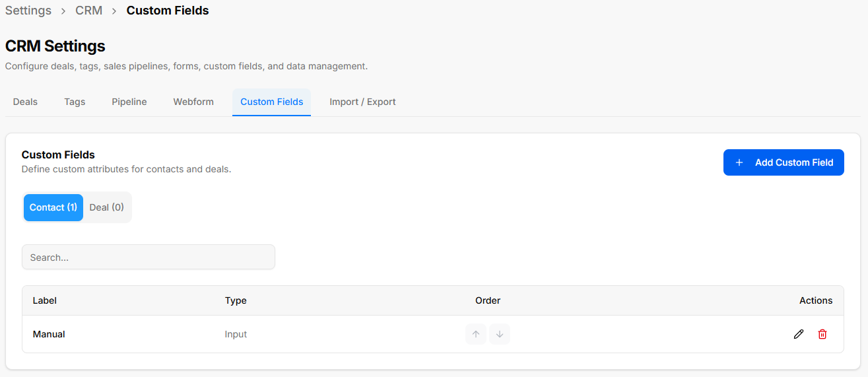Click the CRM Settings page heading
This screenshot has width=868, height=377.
55,46
